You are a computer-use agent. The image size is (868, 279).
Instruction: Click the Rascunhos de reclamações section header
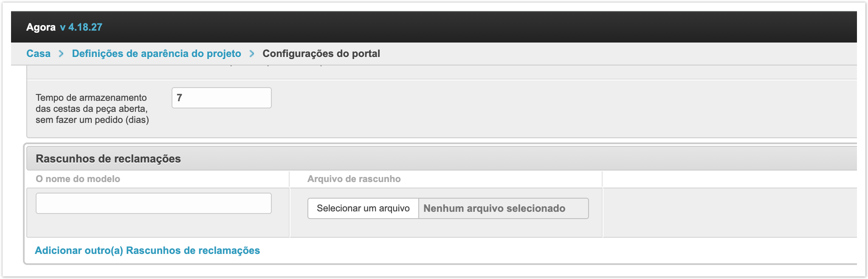[x=108, y=159]
